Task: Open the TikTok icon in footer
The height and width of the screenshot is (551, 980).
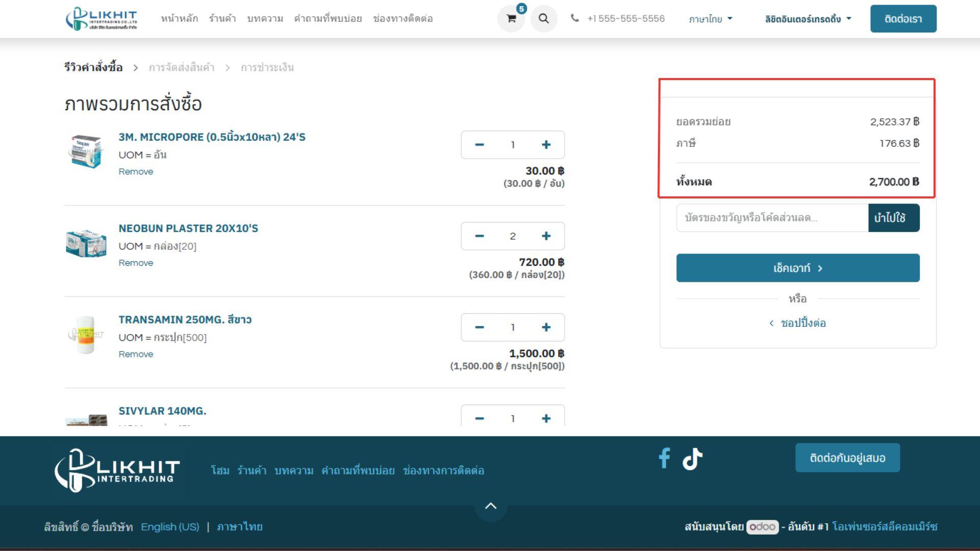Action: click(x=693, y=458)
